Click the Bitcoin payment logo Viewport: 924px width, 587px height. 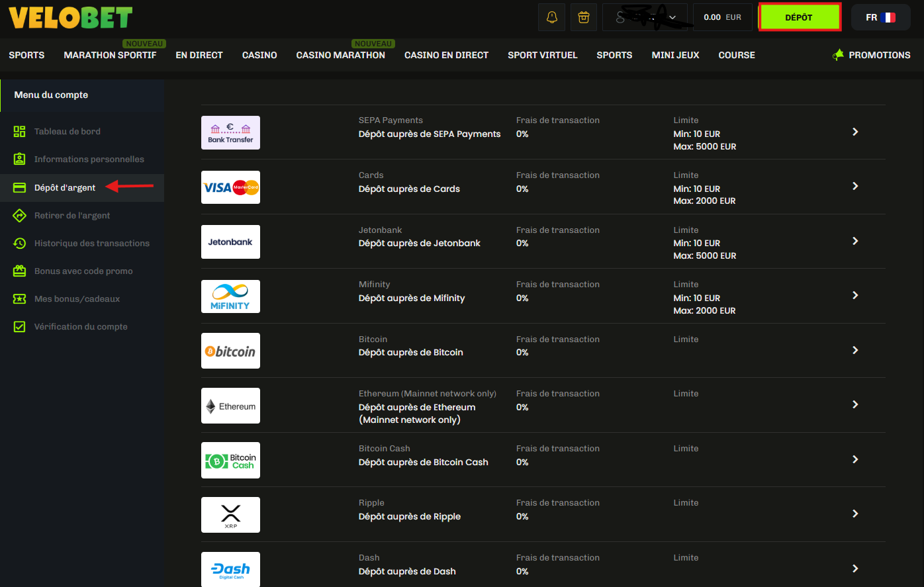pyautogui.click(x=230, y=351)
